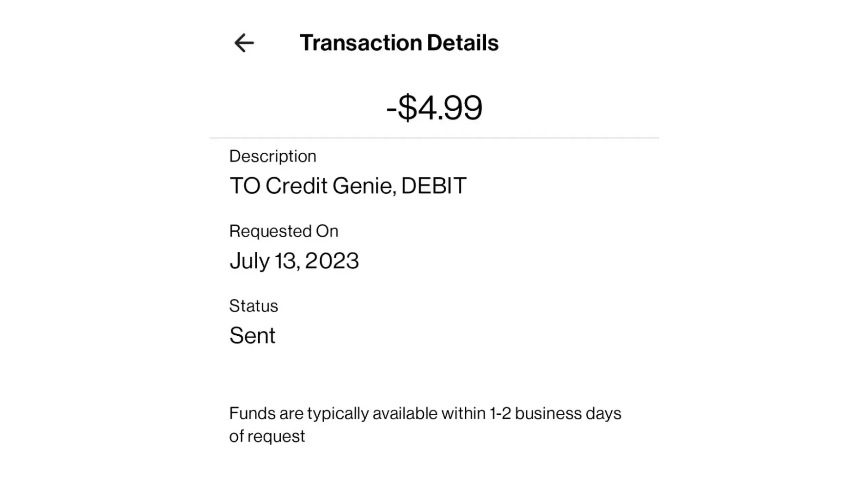
Task: Click the funds availability note
Action: [x=425, y=414]
